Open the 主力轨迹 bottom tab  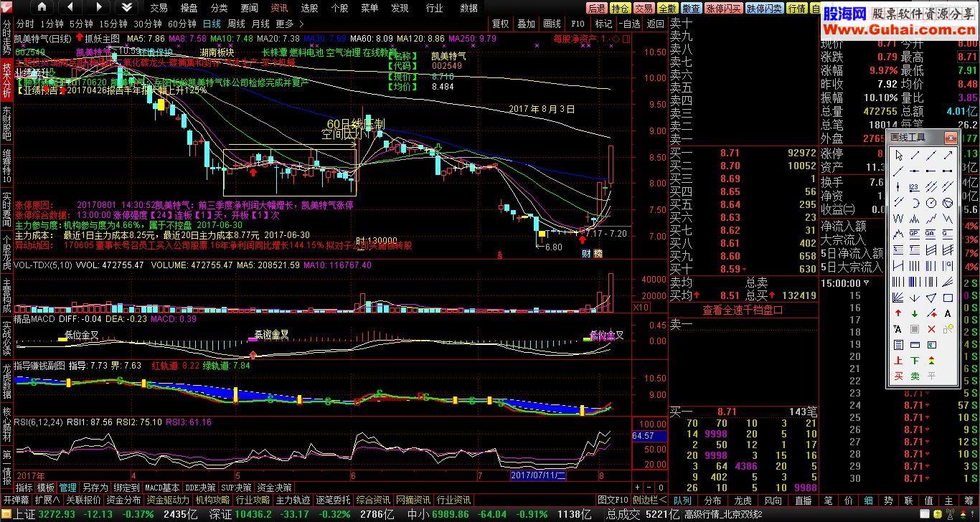click(293, 500)
